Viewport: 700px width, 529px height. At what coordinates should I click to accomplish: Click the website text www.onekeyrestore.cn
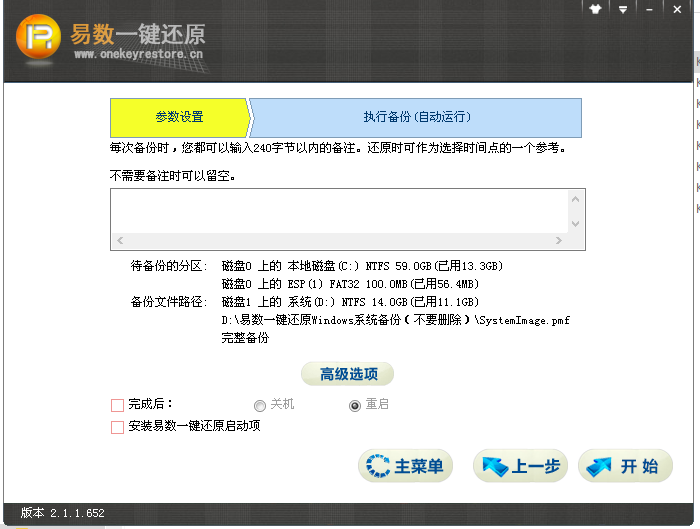138,54
